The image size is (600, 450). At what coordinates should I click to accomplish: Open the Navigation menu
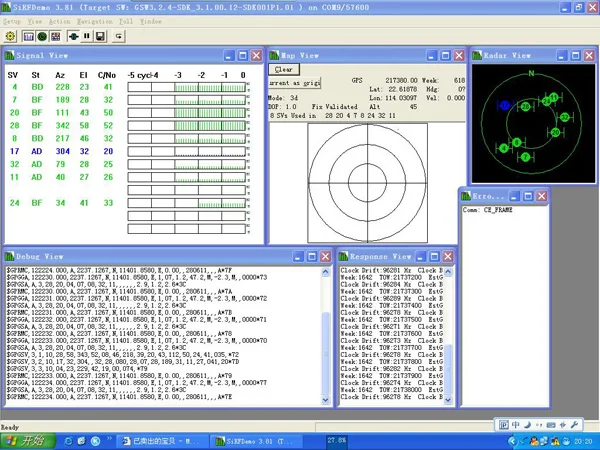pos(95,21)
